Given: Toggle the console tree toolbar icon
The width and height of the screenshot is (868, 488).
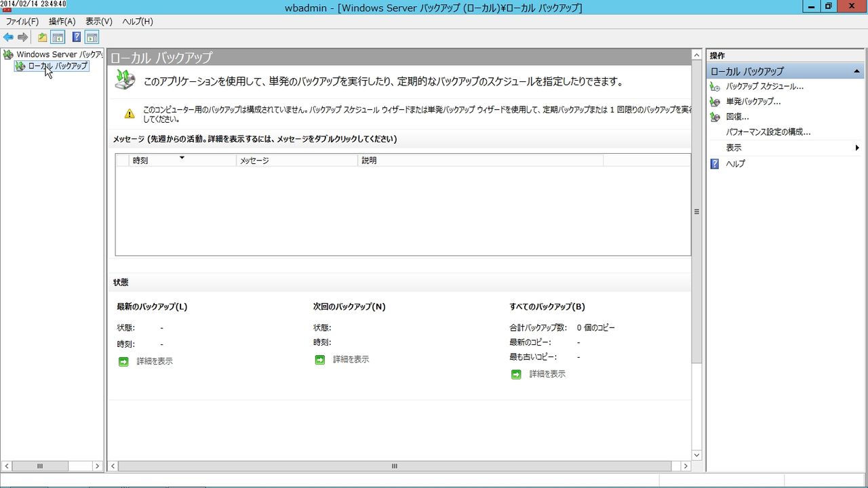Looking at the screenshot, I should pos(58,37).
